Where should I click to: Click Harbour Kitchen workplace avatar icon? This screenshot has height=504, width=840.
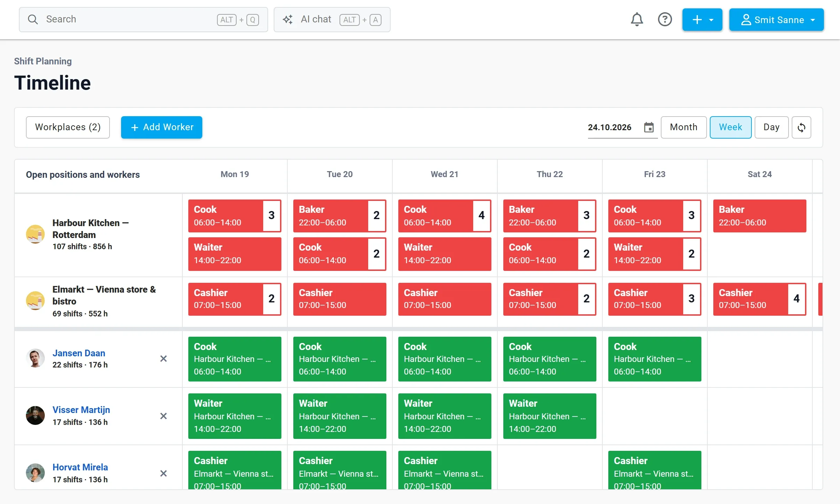coord(35,234)
